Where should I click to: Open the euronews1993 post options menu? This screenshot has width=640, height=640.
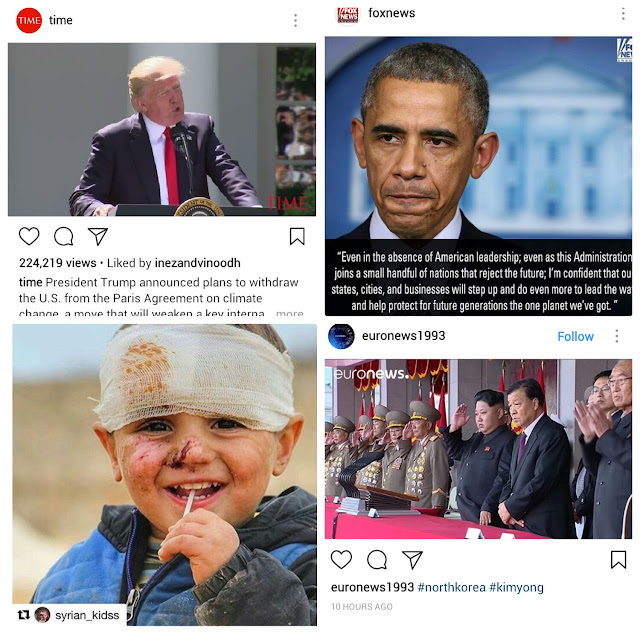(617, 336)
